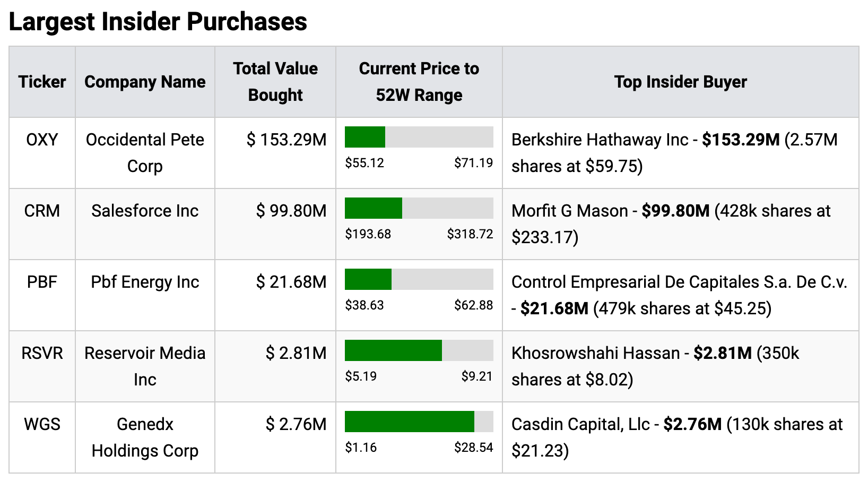Click the Total Value Bought column header
Image resolution: width=868 pixels, height=481 pixels.
pyautogui.click(x=275, y=82)
